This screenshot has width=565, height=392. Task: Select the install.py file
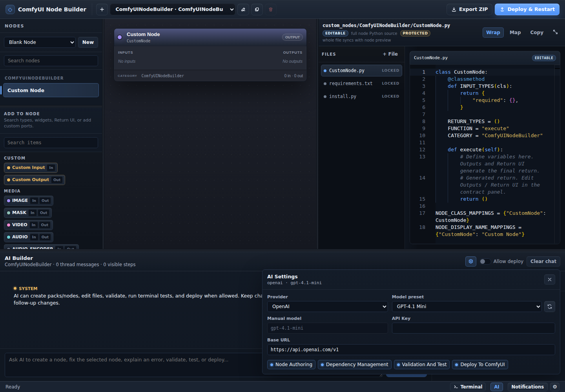[x=361, y=96]
